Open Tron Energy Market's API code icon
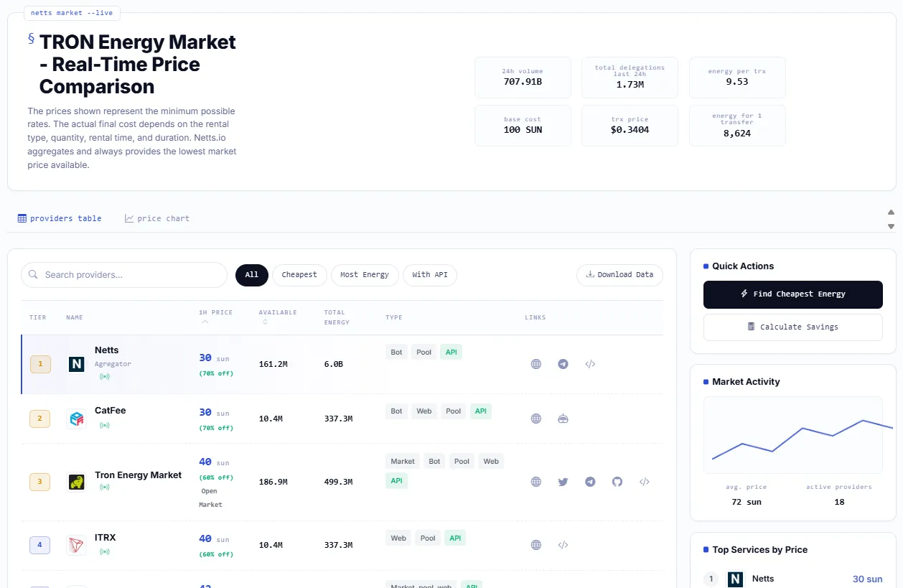This screenshot has width=903, height=588. click(x=645, y=482)
